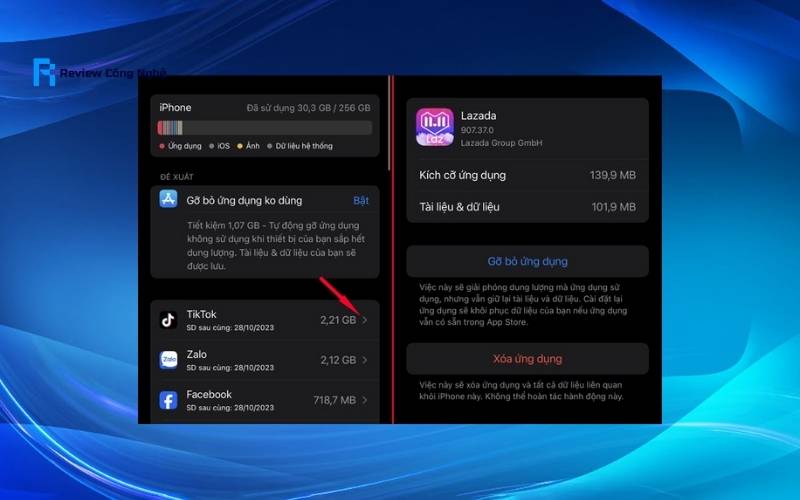Click the red Xóa ứng dụng button
The image size is (800, 500).
pos(528,359)
